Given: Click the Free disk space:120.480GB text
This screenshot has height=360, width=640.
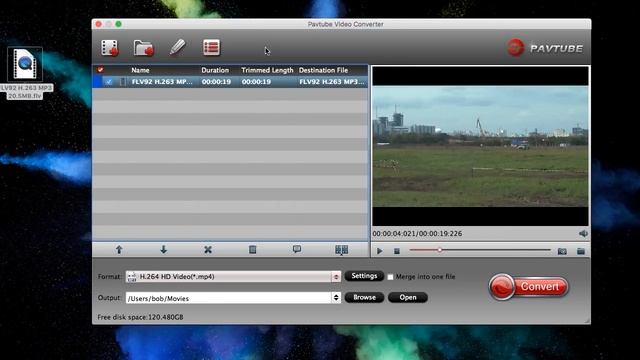Looking at the screenshot, I should point(140,317).
